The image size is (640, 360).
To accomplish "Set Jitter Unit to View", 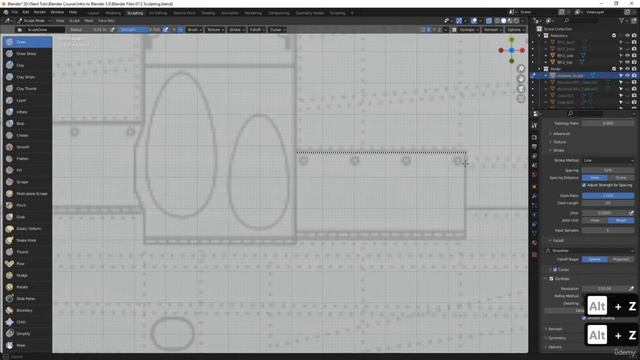I will click(595, 220).
